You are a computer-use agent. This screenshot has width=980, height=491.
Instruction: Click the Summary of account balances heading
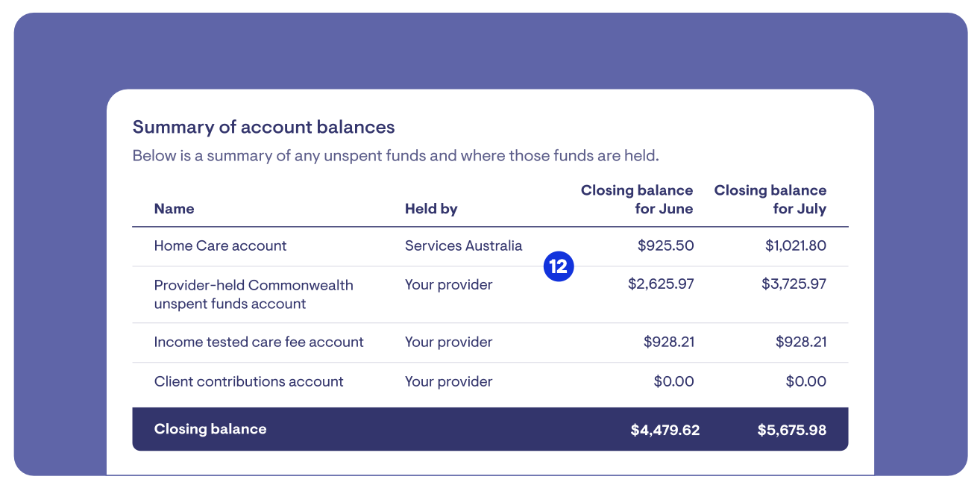263,127
